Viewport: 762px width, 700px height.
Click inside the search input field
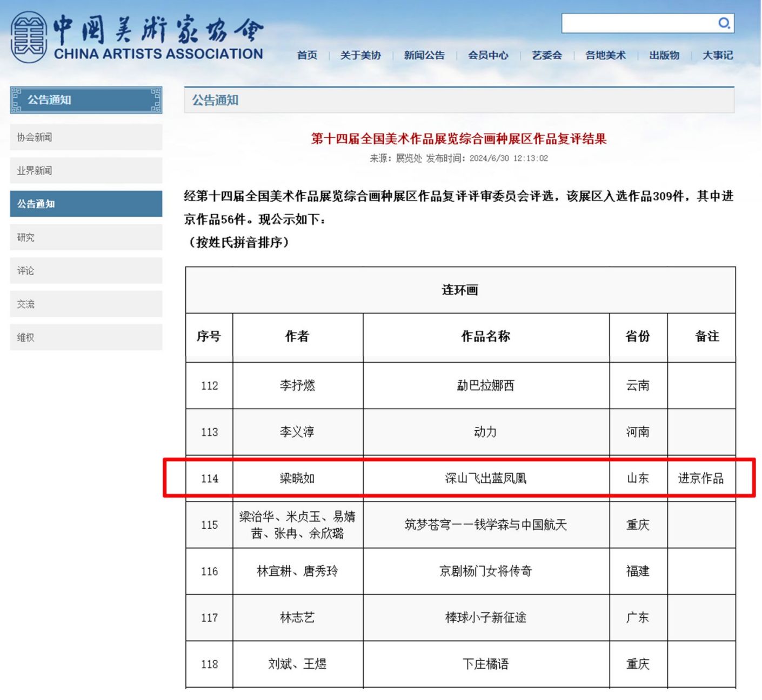point(638,23)
